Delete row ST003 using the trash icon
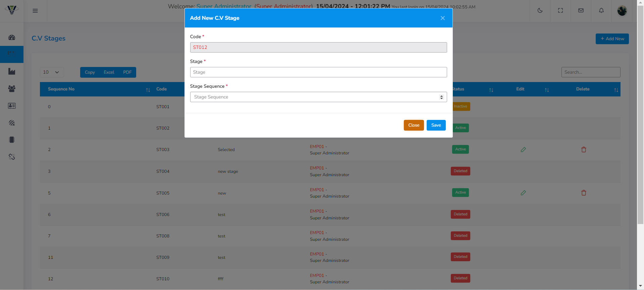 click(x=584, y=150)
